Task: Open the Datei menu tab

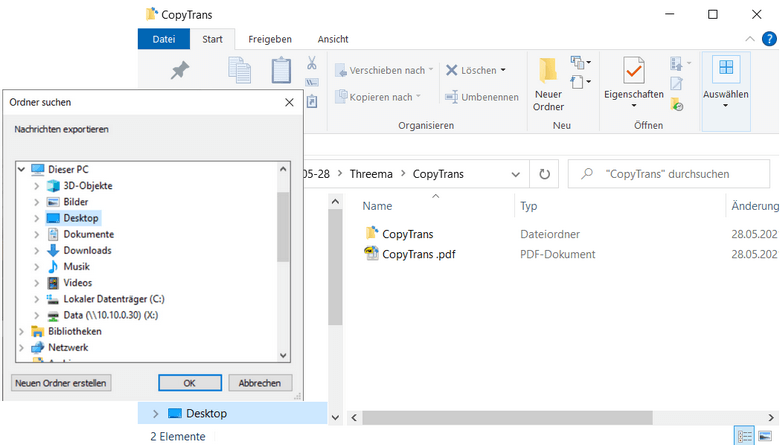Action: [164, 39]
